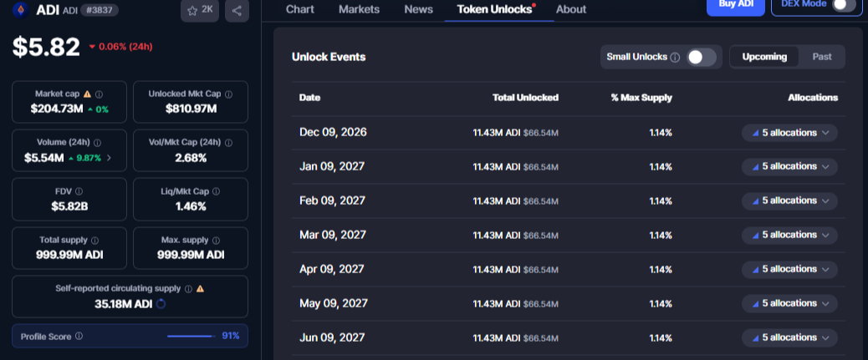Open Unlocked Mkt Cap info icon
This screenshot has width=868, height=360.
[228, 94]
